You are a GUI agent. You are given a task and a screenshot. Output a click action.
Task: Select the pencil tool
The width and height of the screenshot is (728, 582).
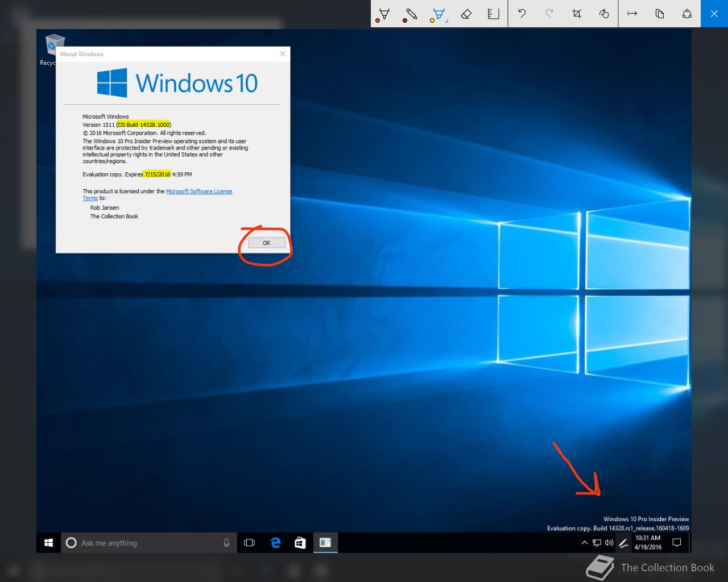(411, 14)
